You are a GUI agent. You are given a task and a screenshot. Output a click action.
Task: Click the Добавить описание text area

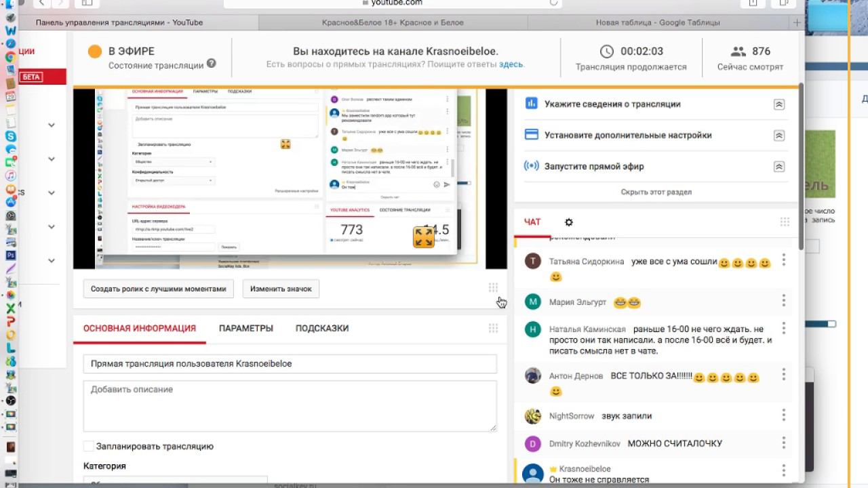(x=290, y=406)
